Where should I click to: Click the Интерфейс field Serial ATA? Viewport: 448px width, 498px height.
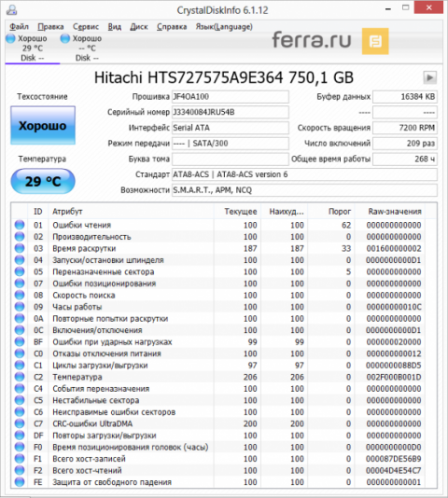pyautogui.click(x=231, y=128)
